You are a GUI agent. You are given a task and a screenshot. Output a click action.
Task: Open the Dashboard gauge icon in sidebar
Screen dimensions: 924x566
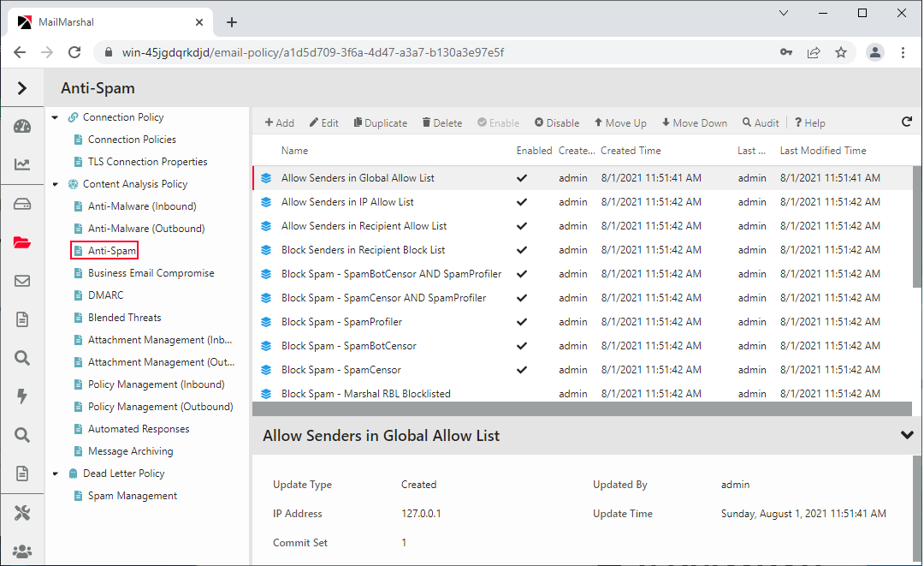[22, 124]
